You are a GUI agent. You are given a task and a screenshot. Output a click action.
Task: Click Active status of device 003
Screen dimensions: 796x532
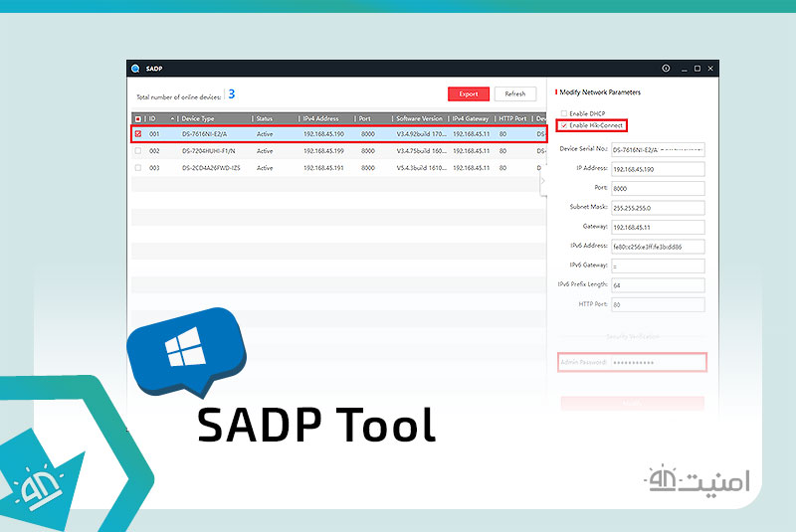pos(265,167)
